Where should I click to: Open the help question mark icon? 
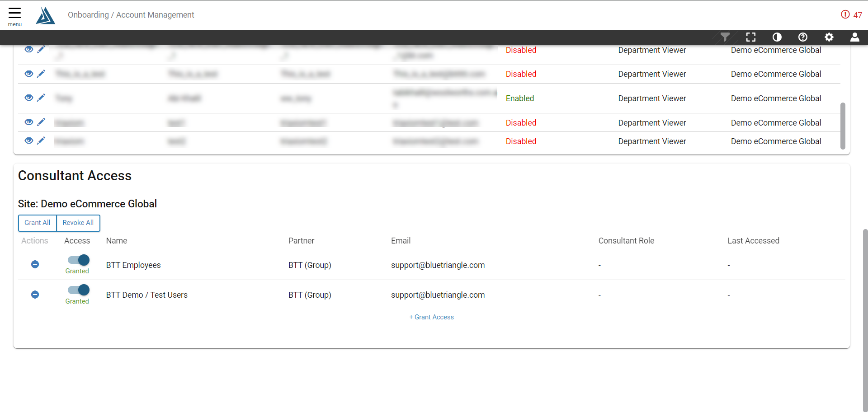tap(803, 37)
